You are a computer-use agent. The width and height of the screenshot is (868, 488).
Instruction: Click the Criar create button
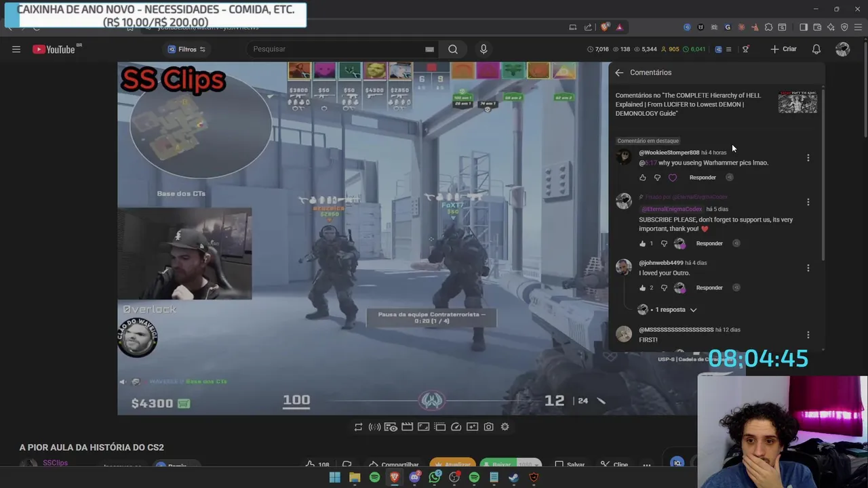784,49
